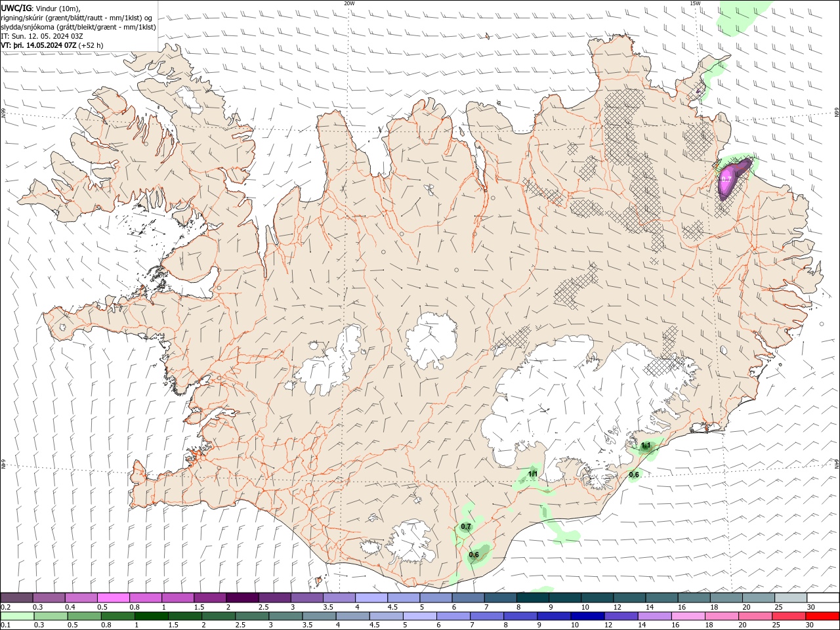Click the lilac 14 rain scale swatch
This screenshot has height=630, width=840.
[654, 616]
